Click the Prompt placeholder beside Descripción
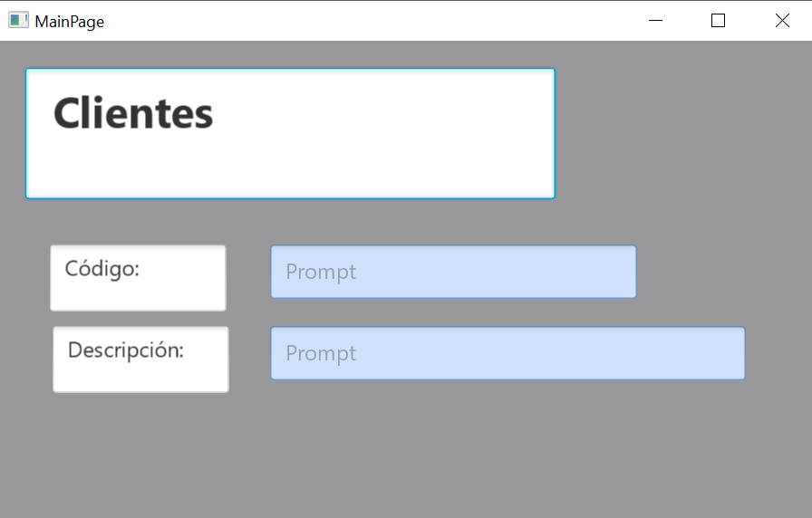 [321, 353]
